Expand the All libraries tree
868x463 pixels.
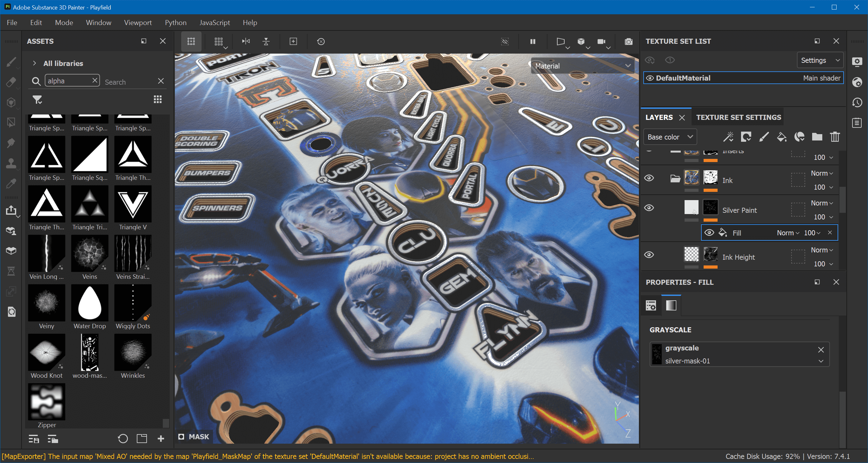[x=34, y=63]
